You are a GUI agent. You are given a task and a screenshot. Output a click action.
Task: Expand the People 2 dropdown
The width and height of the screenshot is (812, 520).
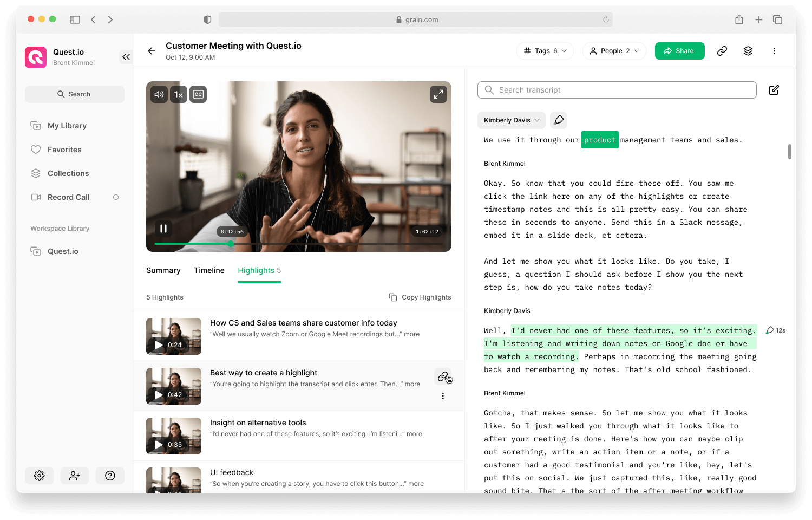pyautogui.click(x=614, y=51)
